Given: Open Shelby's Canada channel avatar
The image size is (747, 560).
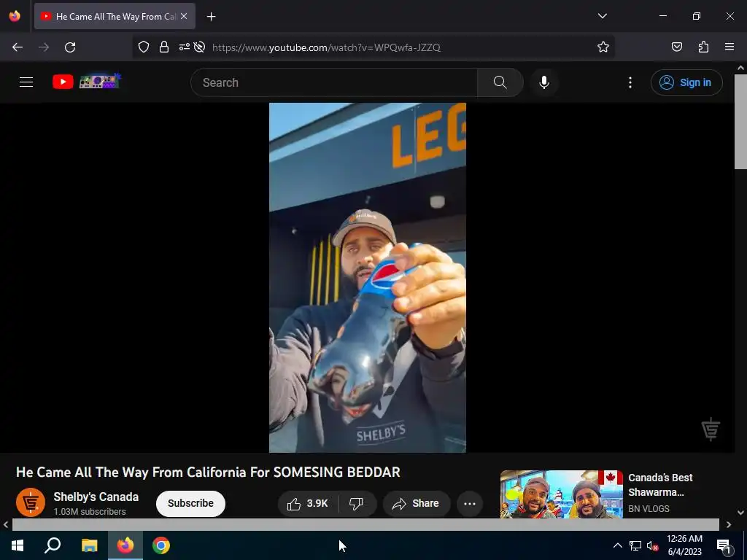Looking at the screenshot, I should tap(31, 502).
